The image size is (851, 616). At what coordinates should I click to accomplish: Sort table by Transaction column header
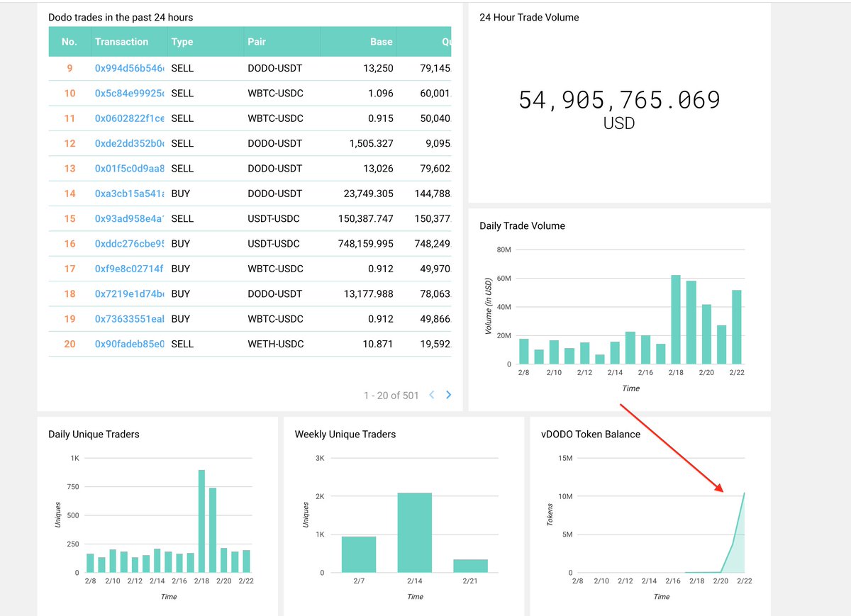click(x=128, y=42)
